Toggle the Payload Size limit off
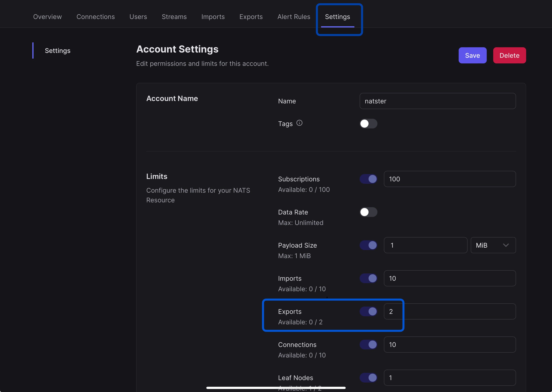 point(368,245)
